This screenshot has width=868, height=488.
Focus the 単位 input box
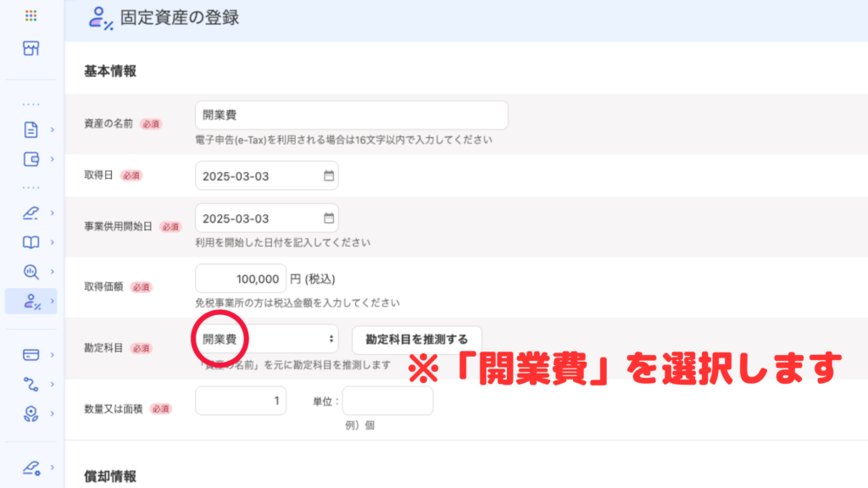coord(387,402)
